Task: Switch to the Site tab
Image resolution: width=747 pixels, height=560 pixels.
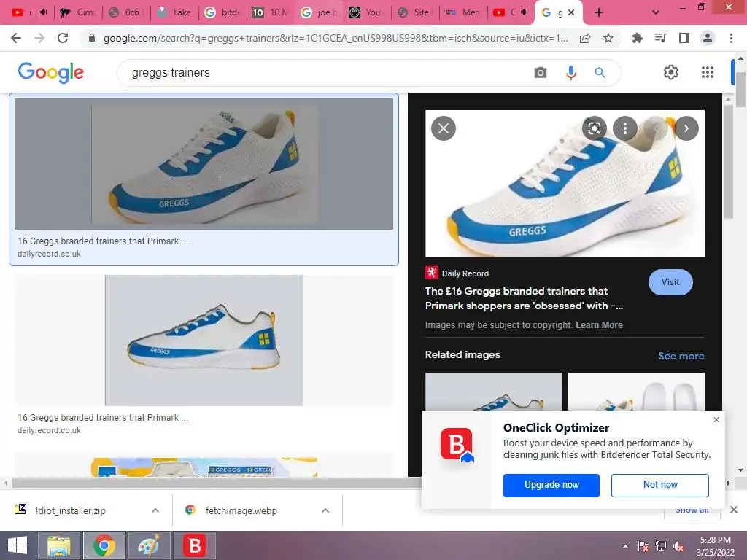Action: coord(415,12)
